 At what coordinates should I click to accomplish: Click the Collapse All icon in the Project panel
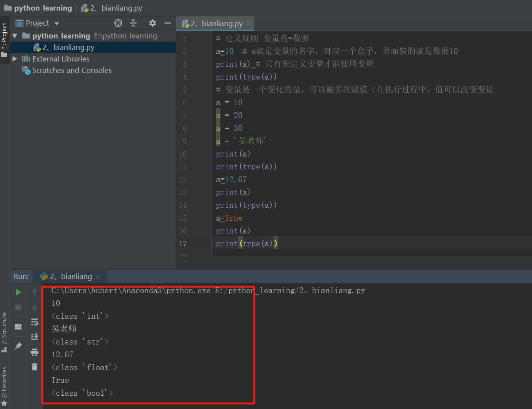(133, 23)
